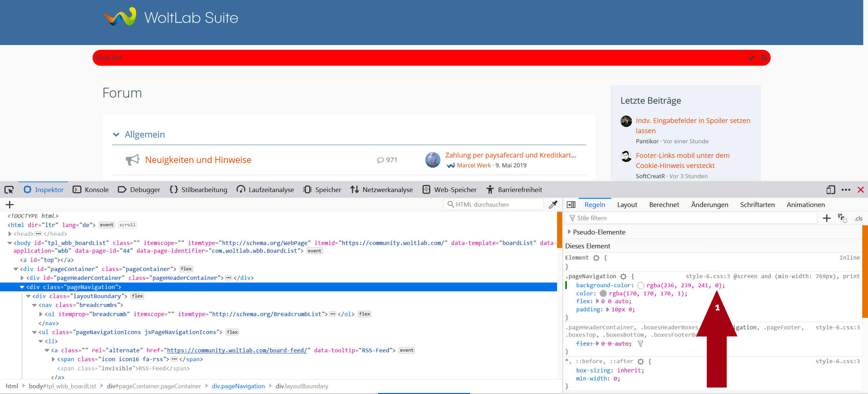The image size is (868, 394).
Task: Toggle the .cls class panel
Action: tap(858, 219)
